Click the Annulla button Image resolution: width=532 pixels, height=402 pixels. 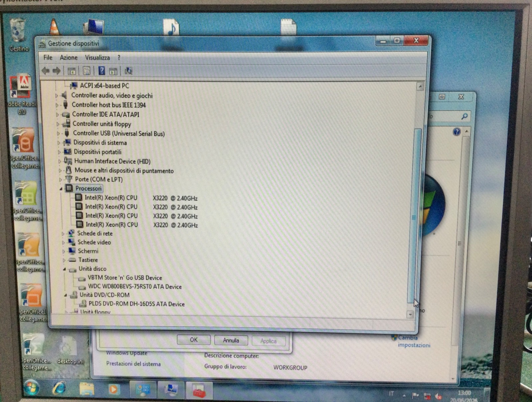click(231, 341)
